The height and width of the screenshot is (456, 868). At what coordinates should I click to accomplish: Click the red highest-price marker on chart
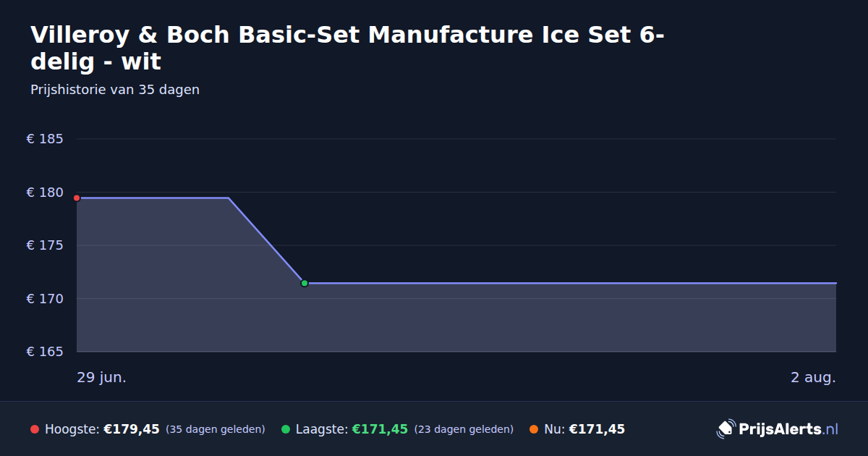[x=77, y=198]
